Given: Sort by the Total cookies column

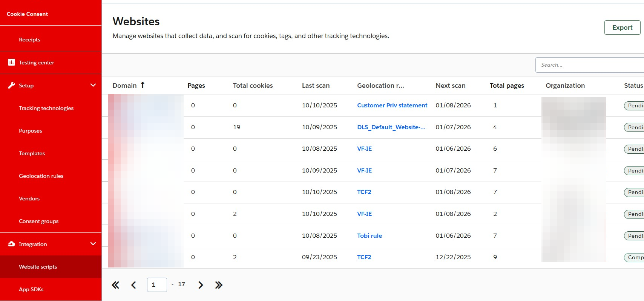Looking at the screenshot, I should (253, 86).
